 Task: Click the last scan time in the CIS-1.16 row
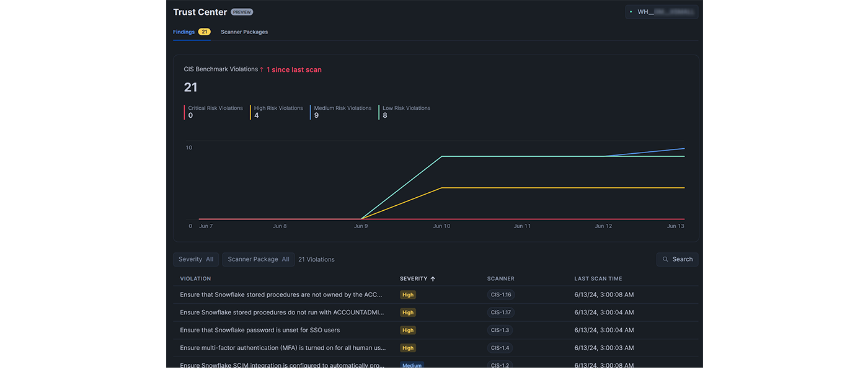pos(604,295)
